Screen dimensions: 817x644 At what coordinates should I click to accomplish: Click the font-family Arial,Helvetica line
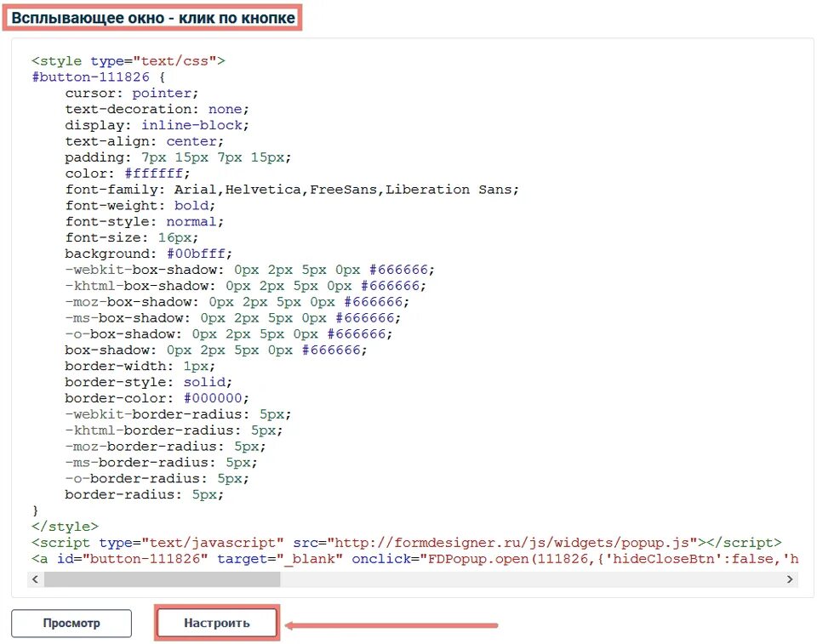click(x=292, y=190)
